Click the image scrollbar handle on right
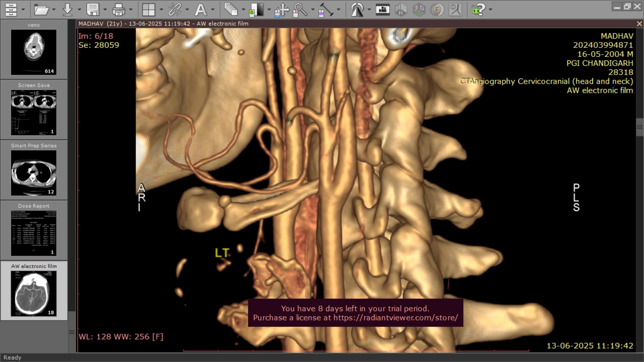The height and width of the screenshot is (362, 644). [x=640, y=127]
